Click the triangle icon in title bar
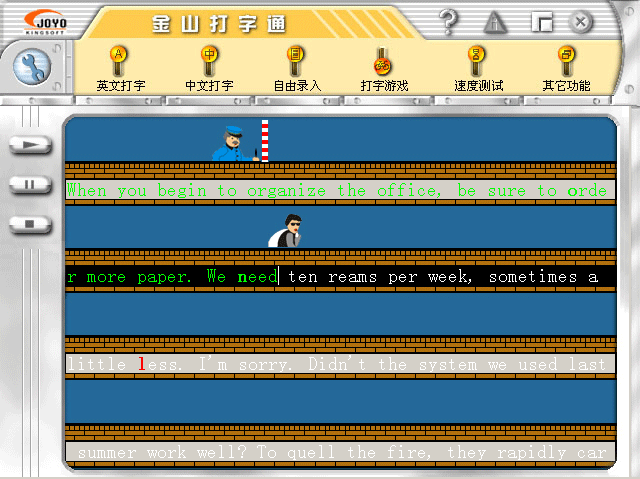 coord(495,22)
